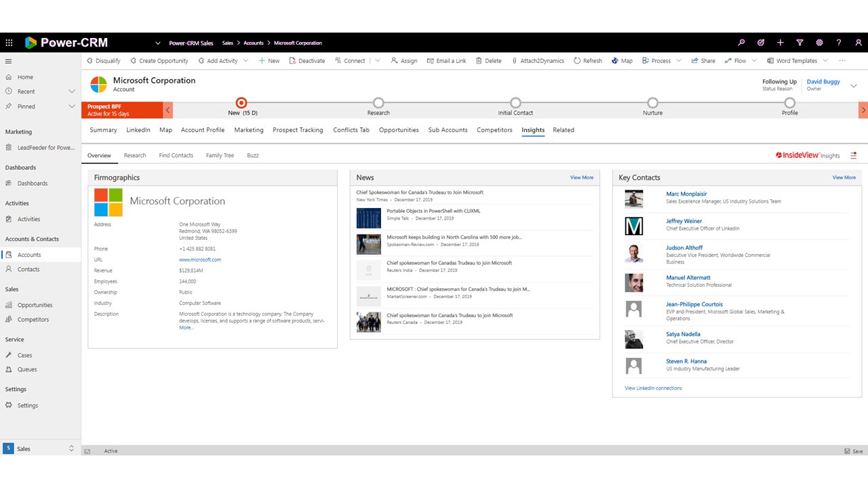Switch to the Summary tab
This screenshot has width=868, height=488.
103,130
